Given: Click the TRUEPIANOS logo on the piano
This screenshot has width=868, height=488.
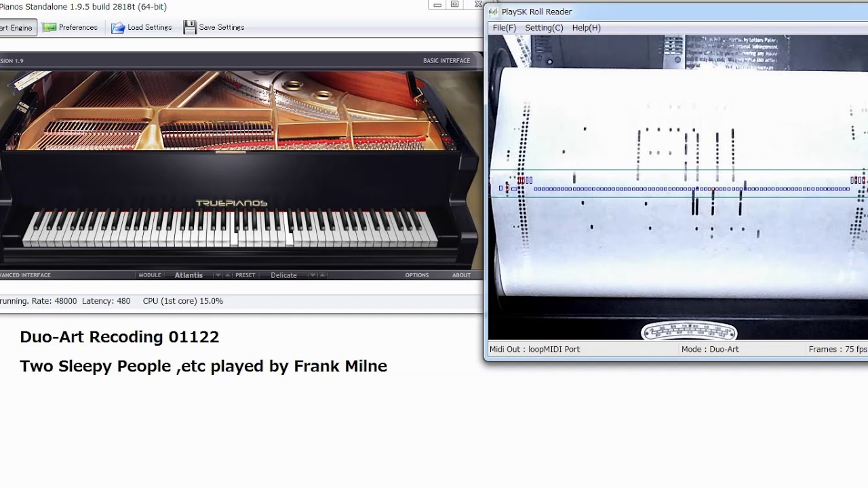Looking at the screenshot, I should (231, 203).
